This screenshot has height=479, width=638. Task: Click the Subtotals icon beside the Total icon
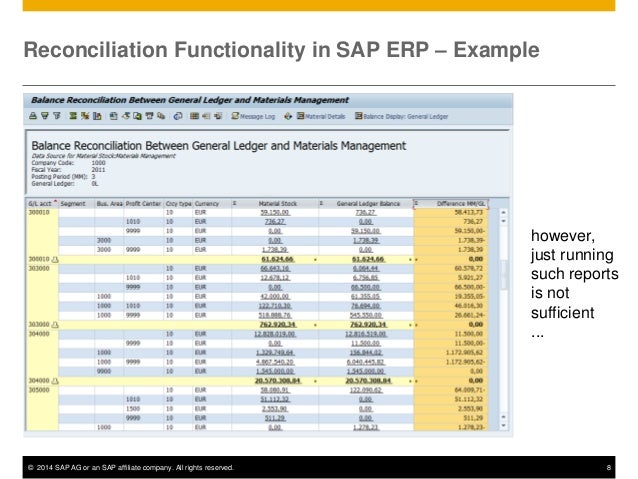[85, 116]
